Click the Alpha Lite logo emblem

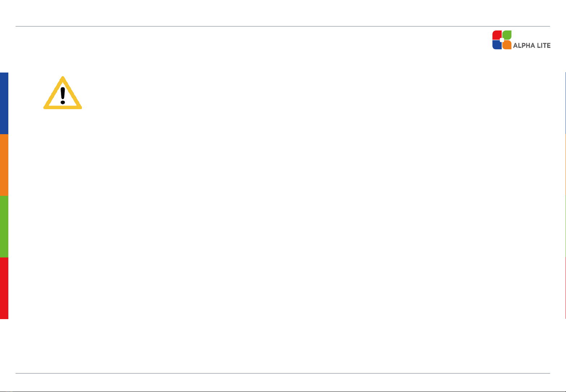[x=502, y=40]
